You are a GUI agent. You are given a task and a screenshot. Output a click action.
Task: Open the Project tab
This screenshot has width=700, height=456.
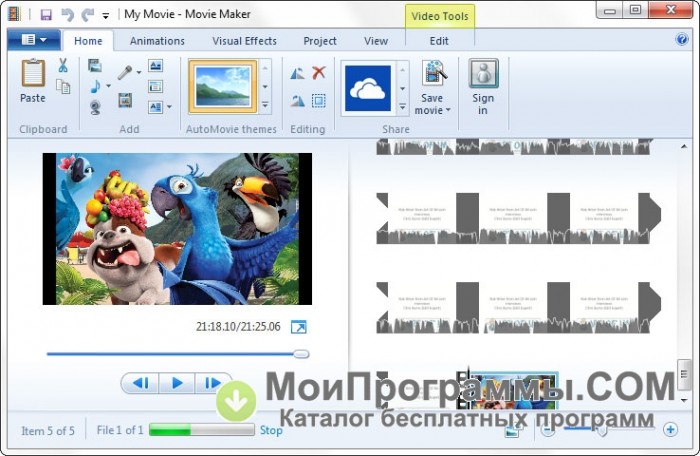click(x=320, y=41)
